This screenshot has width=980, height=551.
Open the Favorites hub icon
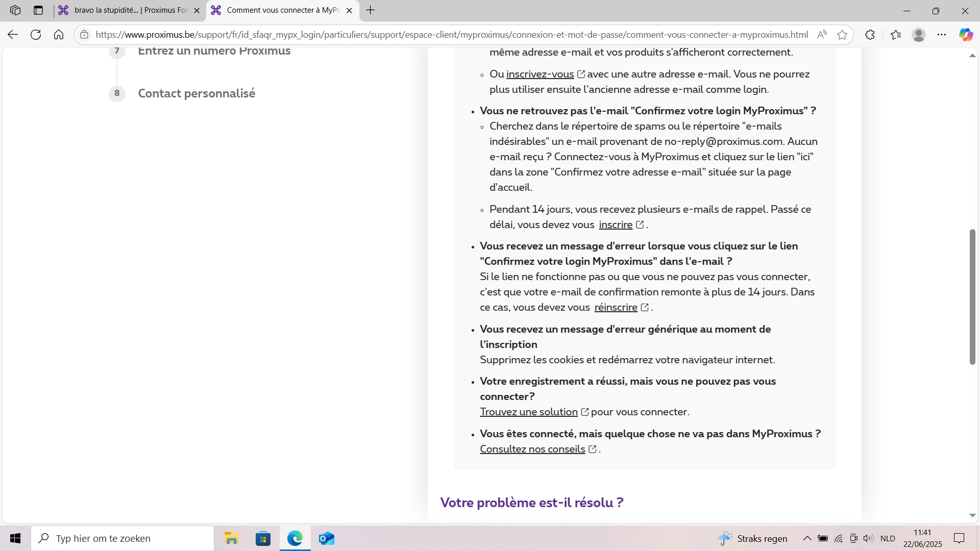tap(896, 35)
